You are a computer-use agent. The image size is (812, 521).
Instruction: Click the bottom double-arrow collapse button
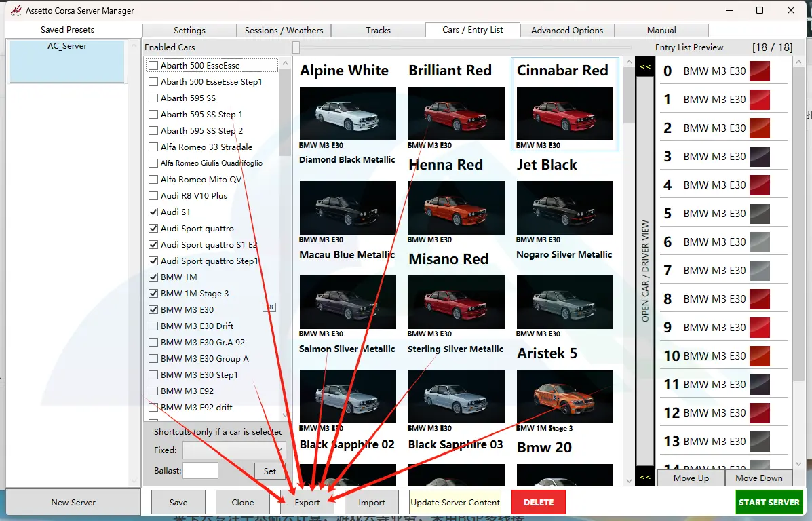tap(644, 477)
